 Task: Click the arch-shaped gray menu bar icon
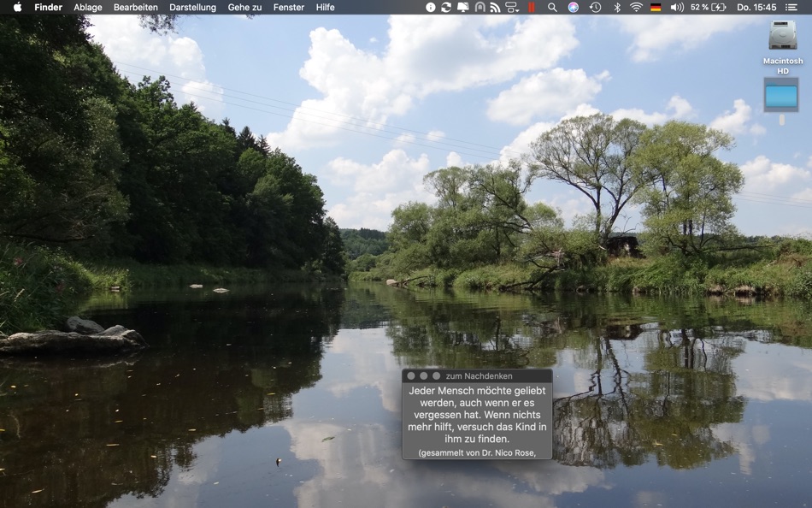(x=480, y=7)
